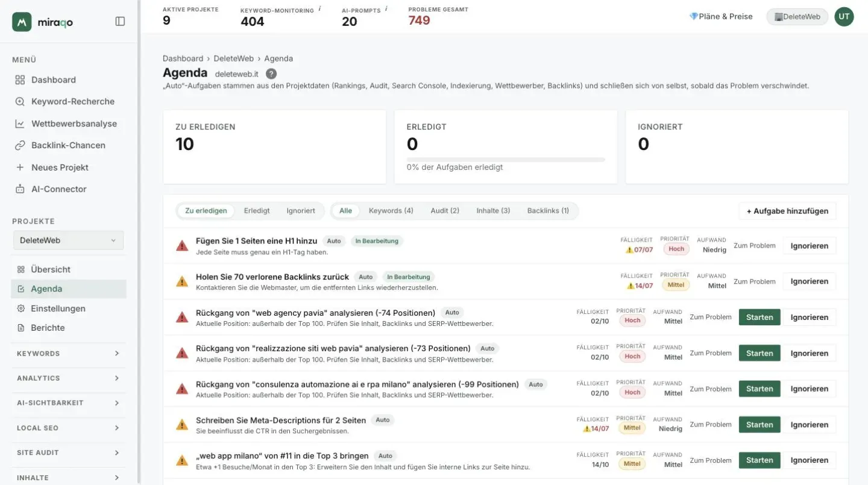Viewport: 868px width, 485px height.
Task: Start the Meta-Descriptions task
Action: point(759,425)
